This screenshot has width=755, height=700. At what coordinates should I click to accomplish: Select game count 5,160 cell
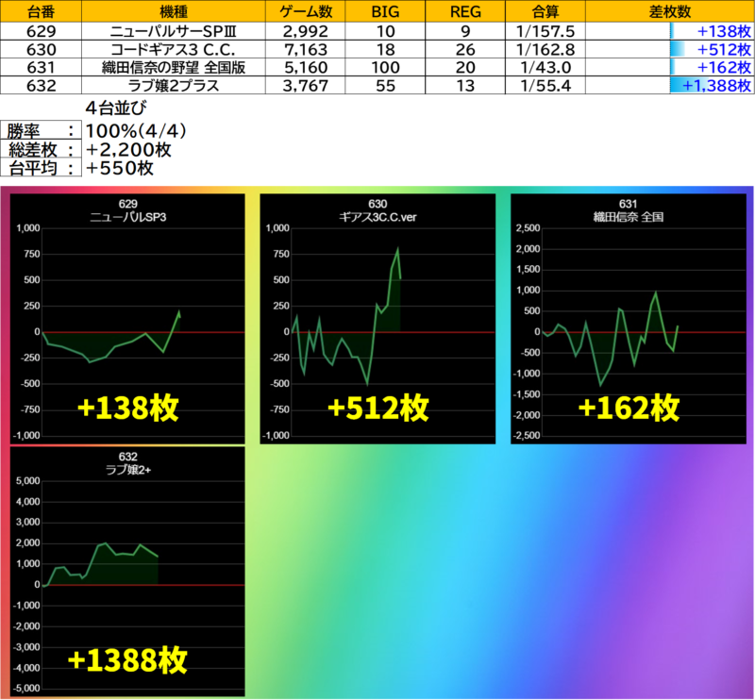point(305,67)
